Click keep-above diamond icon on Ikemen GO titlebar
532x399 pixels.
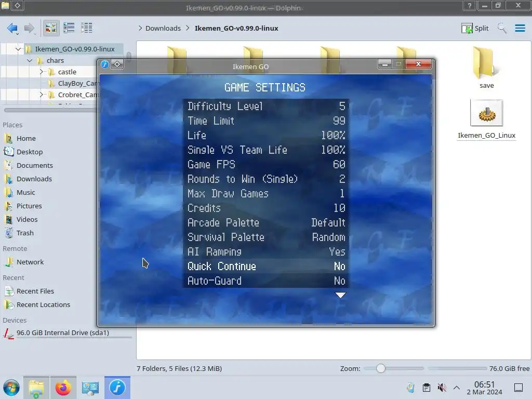(117, 64)
